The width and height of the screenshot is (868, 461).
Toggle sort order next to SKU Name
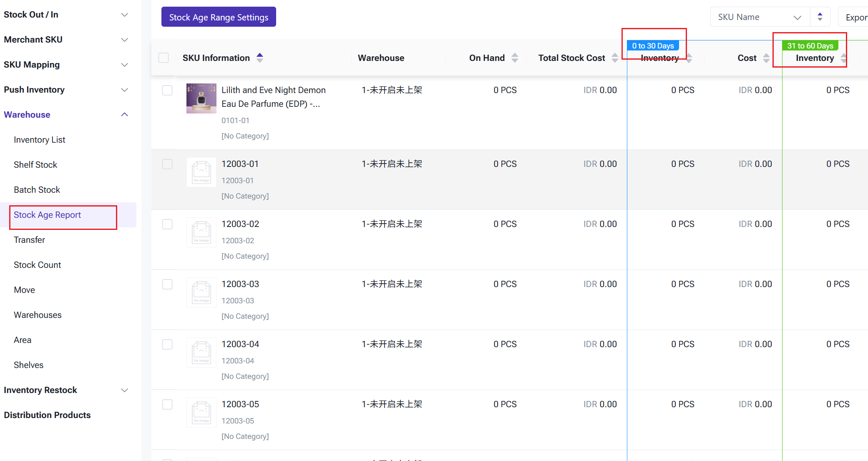coord(820,17)
